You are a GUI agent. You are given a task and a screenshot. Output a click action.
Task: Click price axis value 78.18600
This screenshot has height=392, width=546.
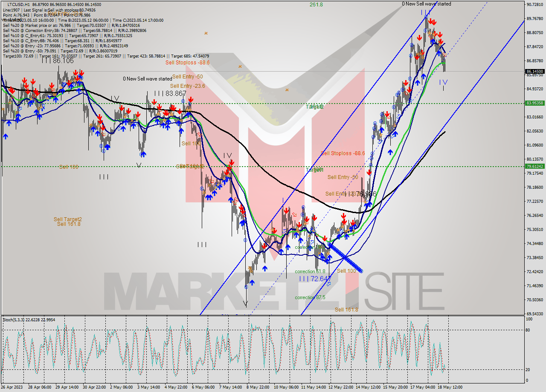(x=535, y=187)
